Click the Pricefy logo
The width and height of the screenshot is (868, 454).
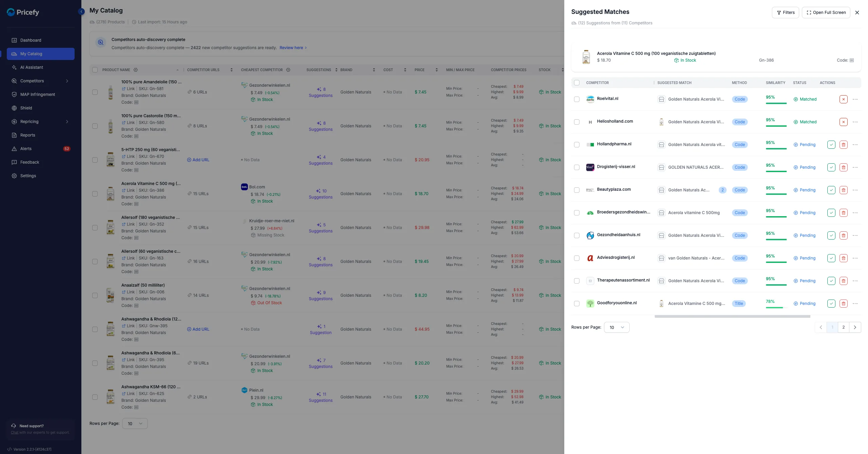click(x=23, y=12)
